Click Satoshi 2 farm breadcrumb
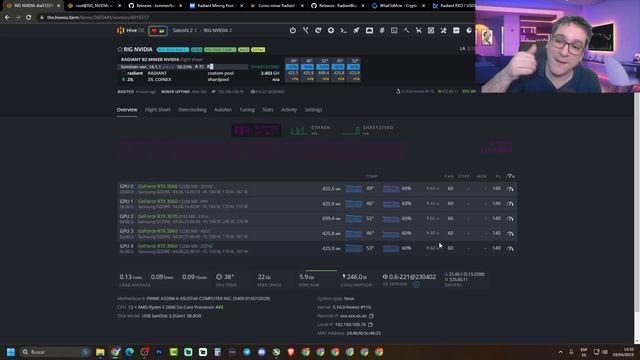 click(x=184, y=30)
